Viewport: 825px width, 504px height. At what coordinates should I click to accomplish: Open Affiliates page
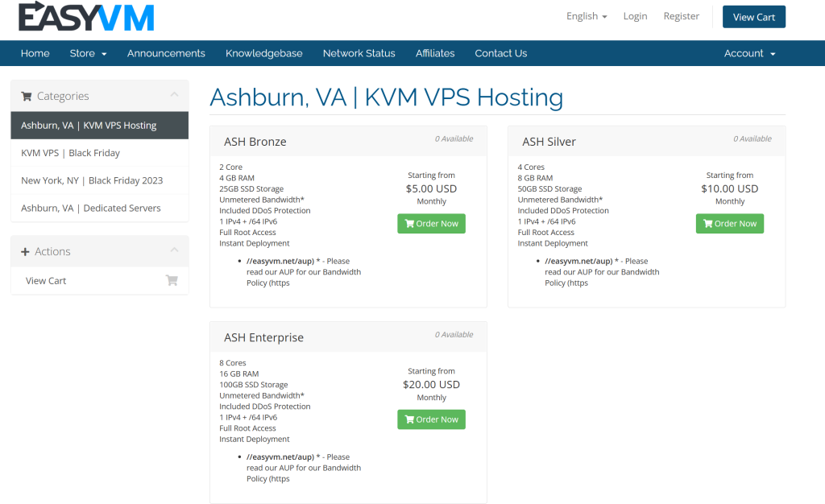click(x=435, y=53)
